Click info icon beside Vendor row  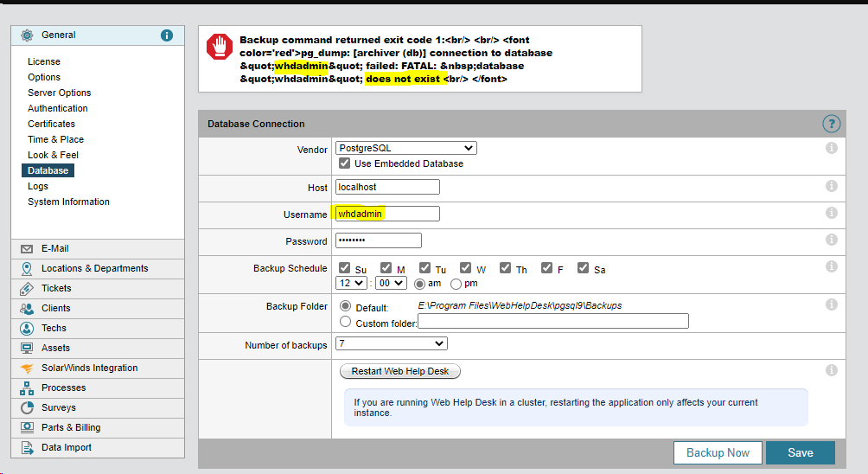point(831,148)
